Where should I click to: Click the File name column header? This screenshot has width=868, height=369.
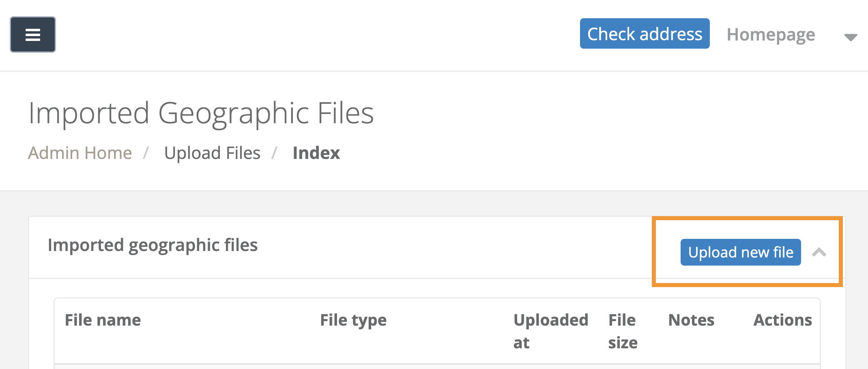103,320
